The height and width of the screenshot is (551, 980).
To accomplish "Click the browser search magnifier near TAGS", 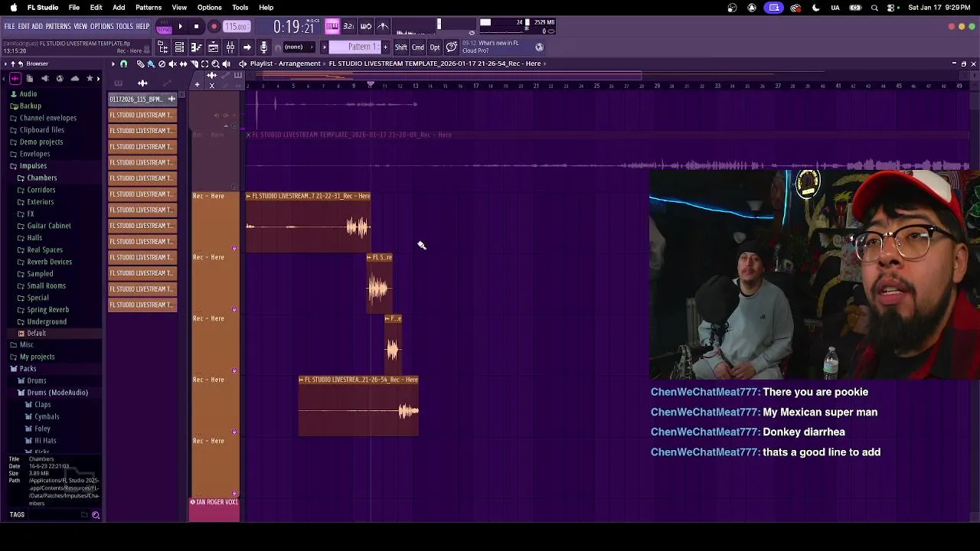I will [x=96, y=515].
